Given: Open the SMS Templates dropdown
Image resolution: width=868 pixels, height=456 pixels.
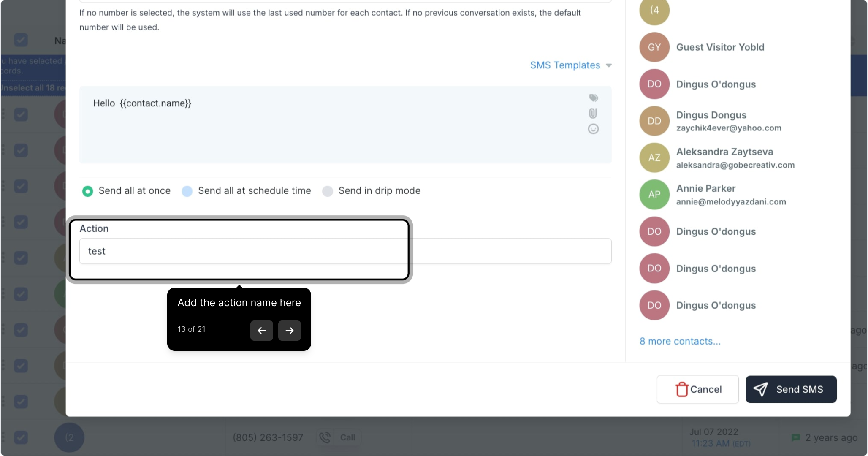Looking at the screenshot, I should point(565,65).
